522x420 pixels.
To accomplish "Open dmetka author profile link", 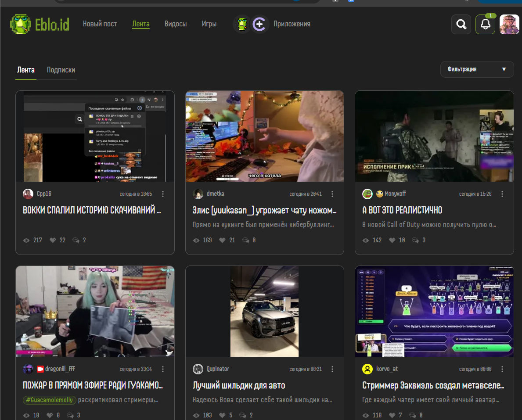I will (x=215, y=194).
